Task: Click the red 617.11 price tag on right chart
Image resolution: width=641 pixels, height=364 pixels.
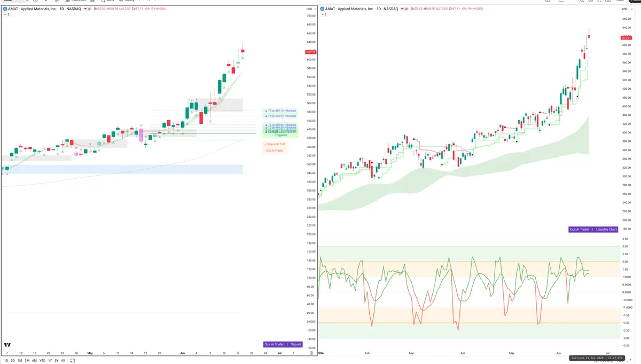Action: click(626, 38)
